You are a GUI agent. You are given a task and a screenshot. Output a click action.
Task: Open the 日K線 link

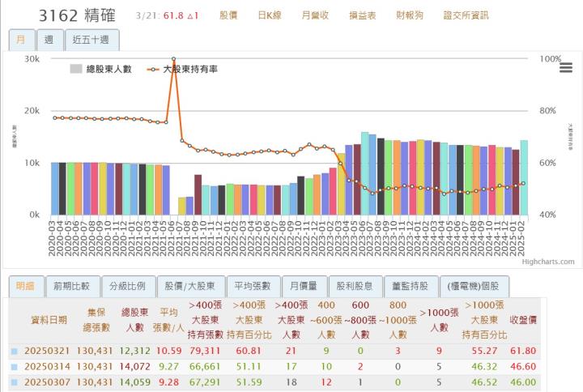(270, 15)
